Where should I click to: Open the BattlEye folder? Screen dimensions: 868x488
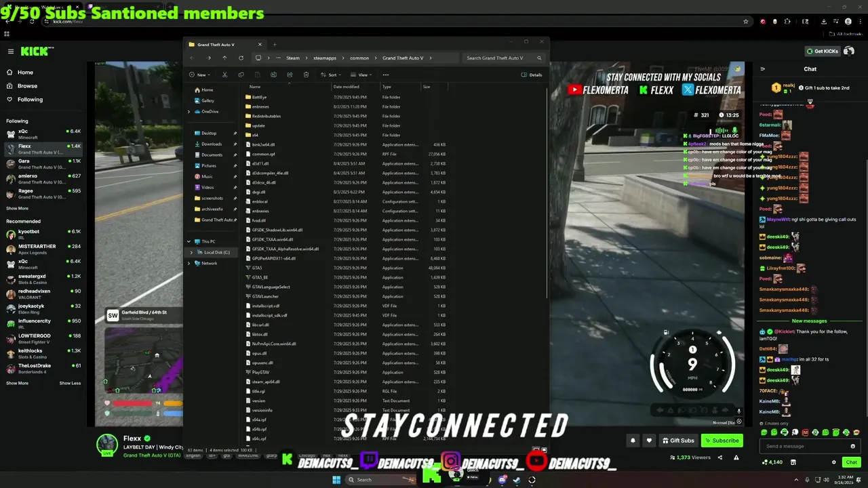click(x=259, y=97)
